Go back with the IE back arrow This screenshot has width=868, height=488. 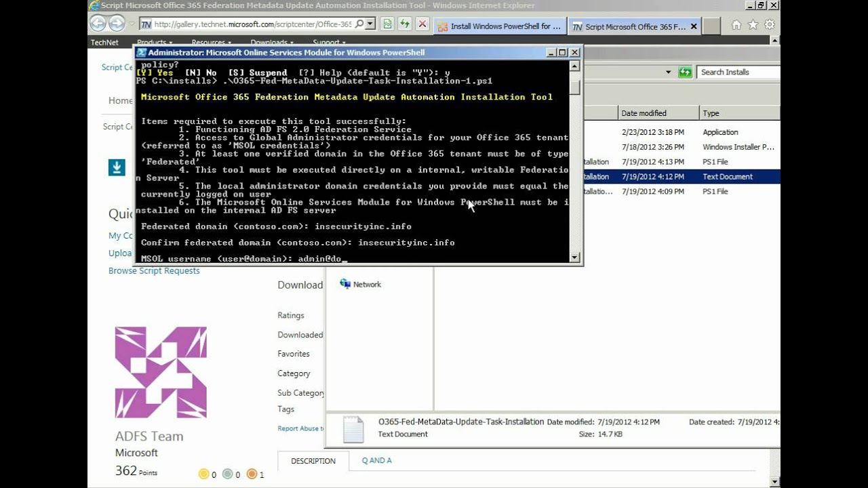[x=98, y=24]
